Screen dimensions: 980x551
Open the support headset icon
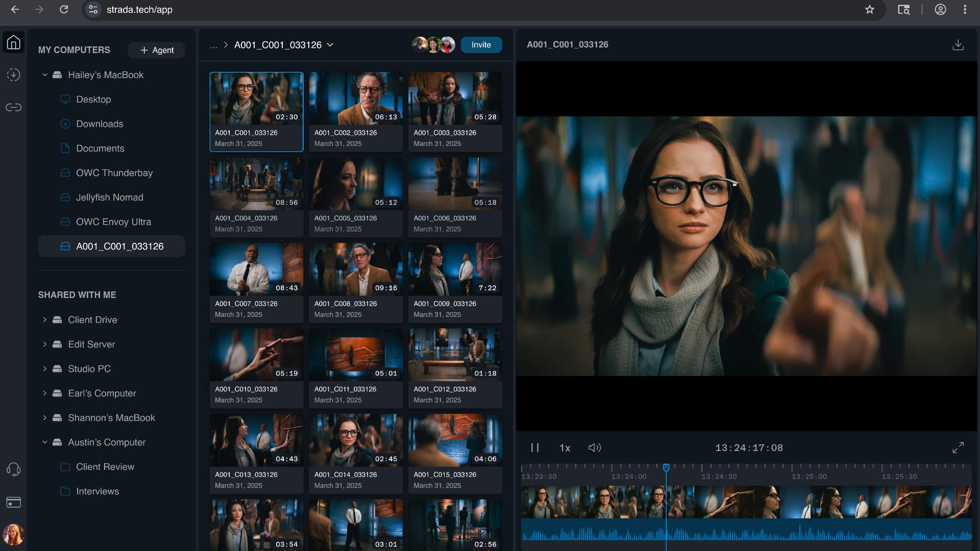(14, 470)
